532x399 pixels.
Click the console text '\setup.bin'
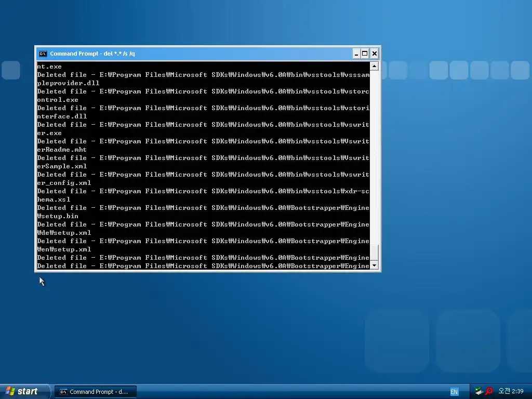[x=58, y=216]
